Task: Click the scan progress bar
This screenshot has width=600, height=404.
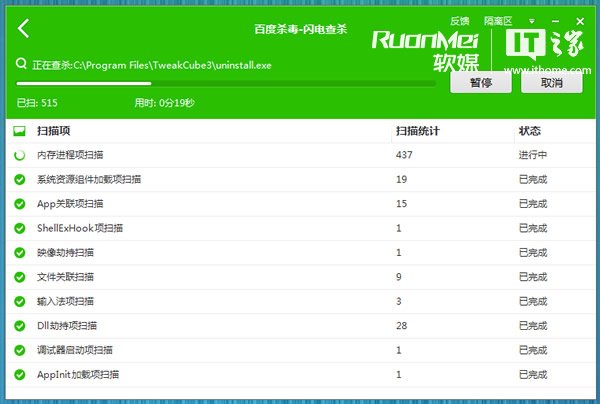Action: pyautogui.click(x=225, y=84)
